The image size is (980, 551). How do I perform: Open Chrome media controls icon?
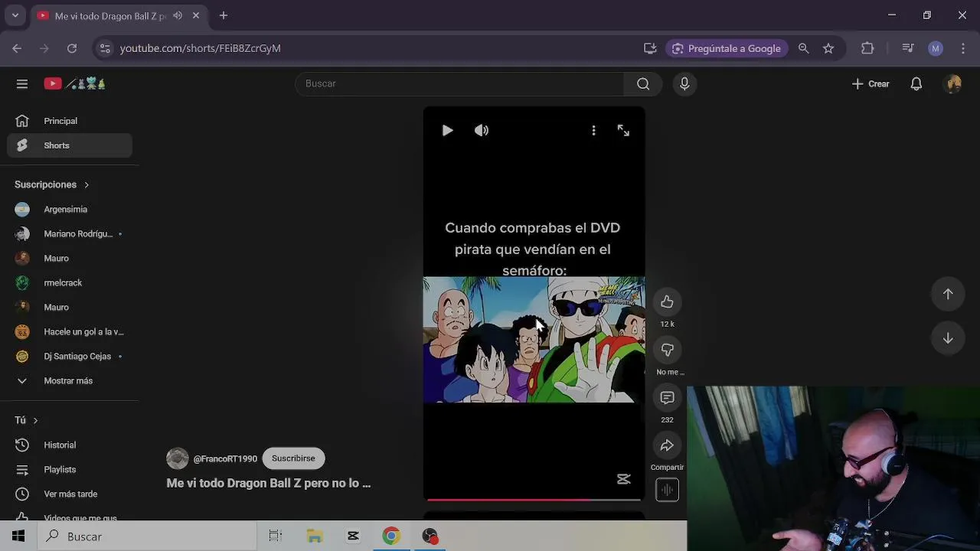(x=908, y=48)
